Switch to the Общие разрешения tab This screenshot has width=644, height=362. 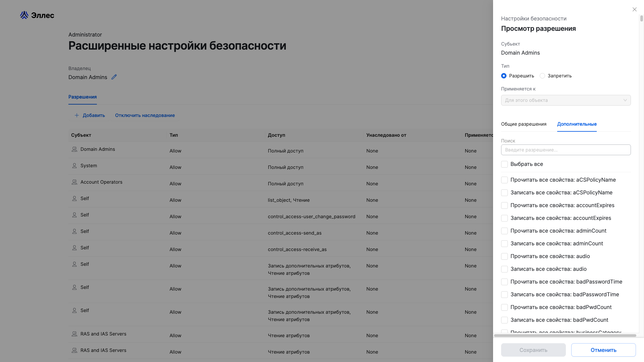(524, 124)
